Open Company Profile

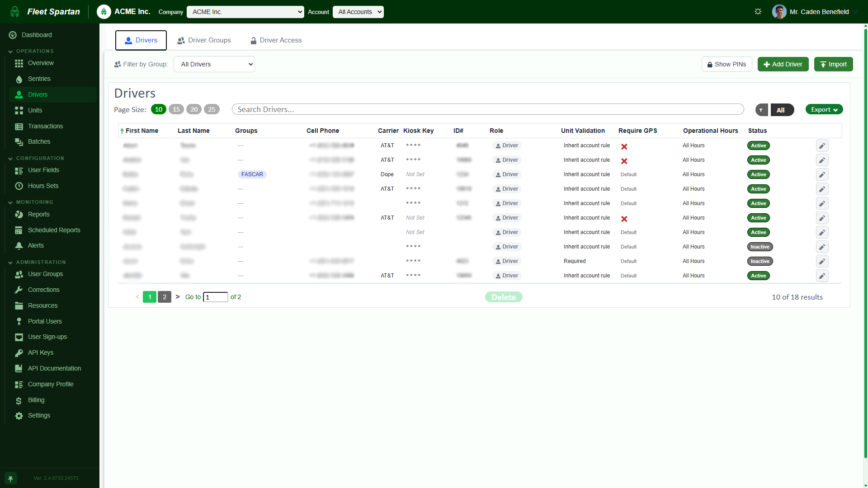coord(51,384)
